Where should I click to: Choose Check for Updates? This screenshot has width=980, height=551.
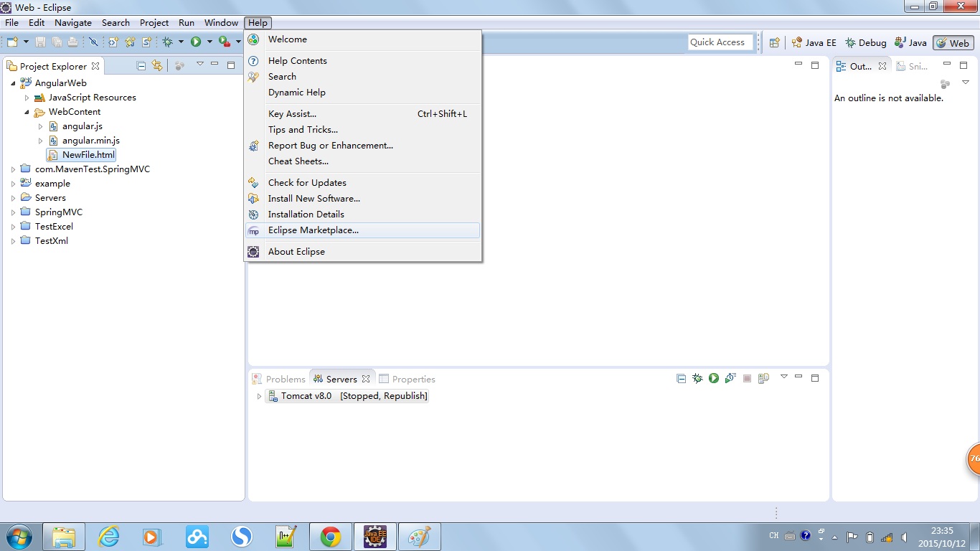point(363,183)
